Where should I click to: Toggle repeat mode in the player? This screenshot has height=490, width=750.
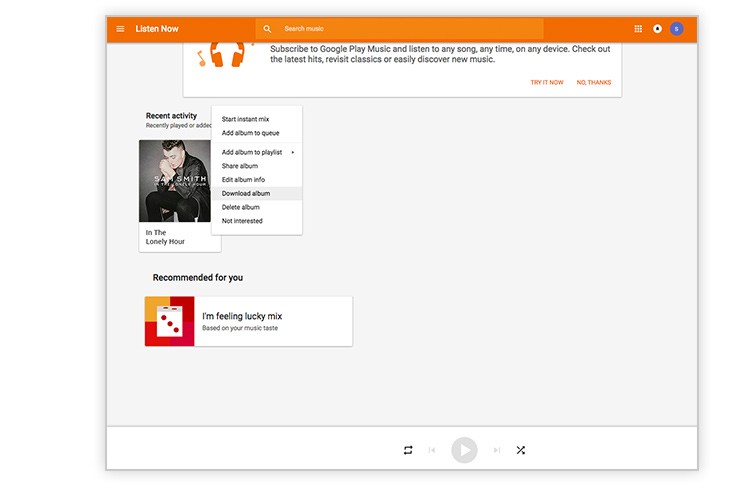pyautogui.click(x=408, y=450)
